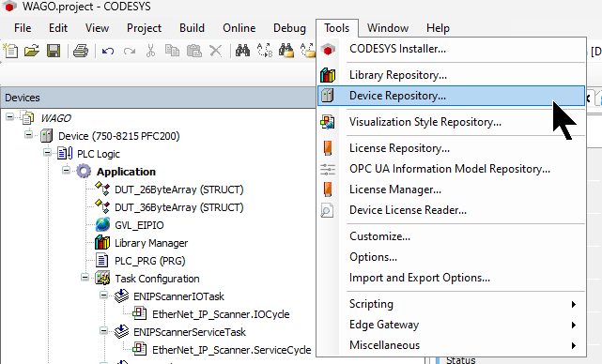The image size is (602, 364).
Task: Select DUT_26ByteArray (STRUCT) in tree
Action: [179, 190]
